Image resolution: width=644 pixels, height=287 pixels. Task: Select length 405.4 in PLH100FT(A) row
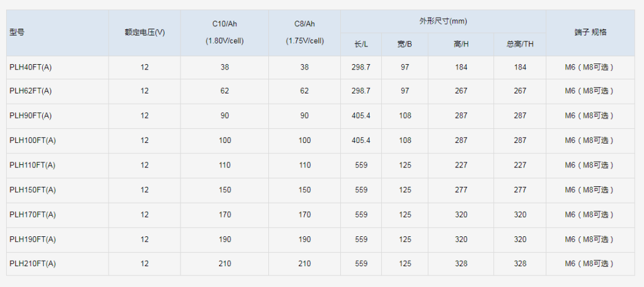click(x=361, y=140)
